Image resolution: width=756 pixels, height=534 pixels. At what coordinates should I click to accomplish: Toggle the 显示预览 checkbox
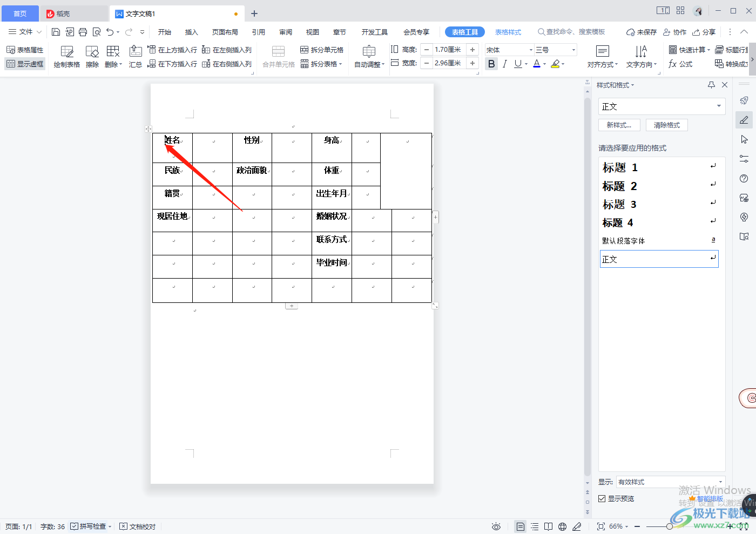(x=602, y=499)
